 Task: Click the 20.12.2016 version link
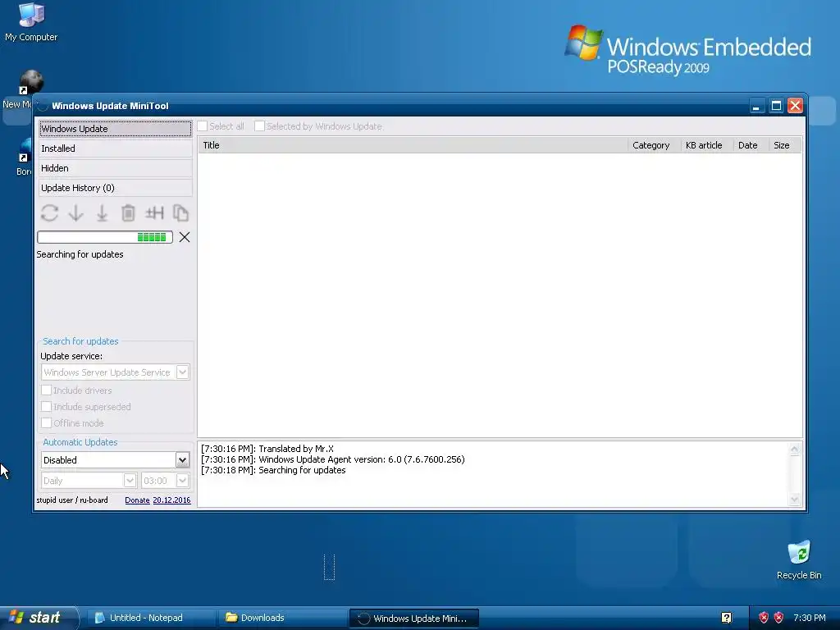click(x=171, y=500)
